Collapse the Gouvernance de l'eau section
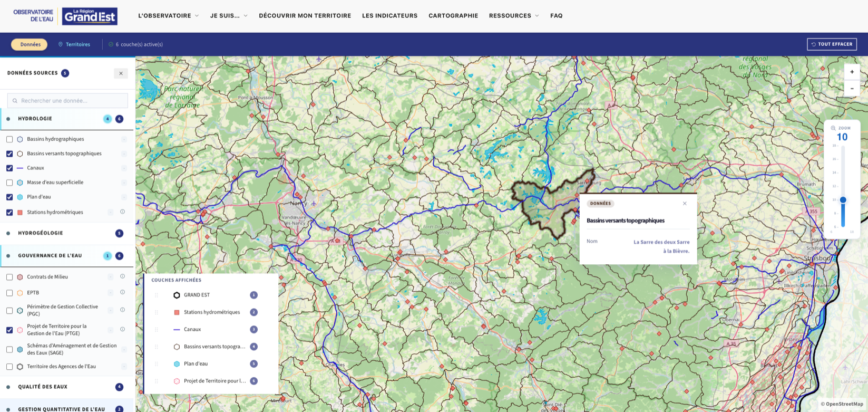The image size is (868, 412). click(x=67, y=256)
